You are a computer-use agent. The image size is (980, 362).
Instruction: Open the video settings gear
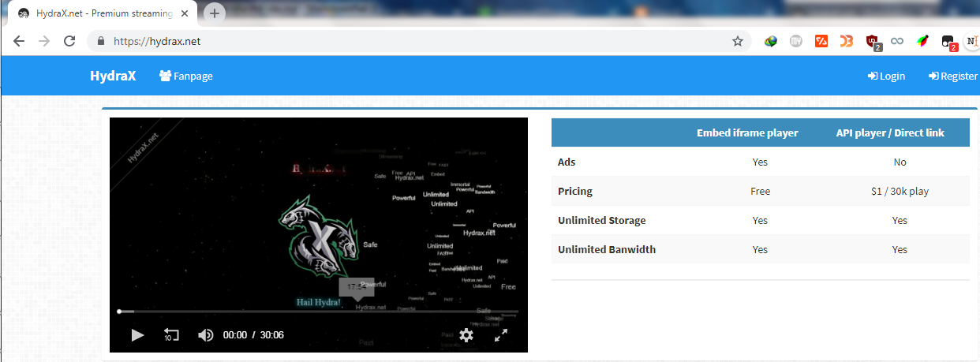[x=466, y=335]
